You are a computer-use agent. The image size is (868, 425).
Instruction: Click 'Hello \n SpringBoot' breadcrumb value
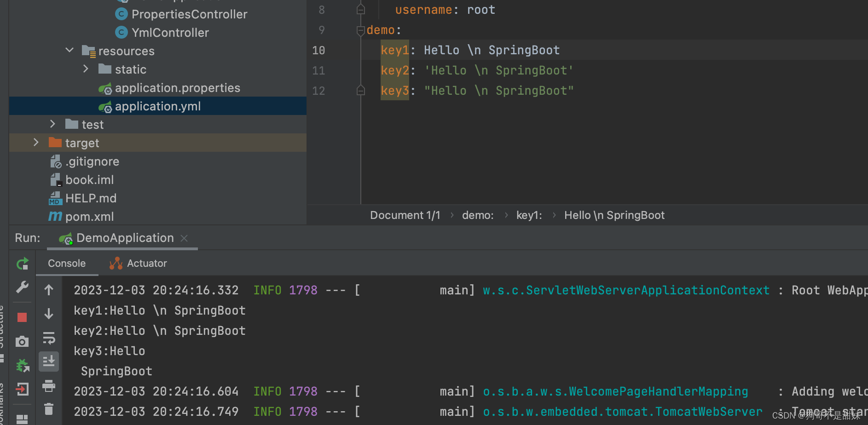[614, 215]
